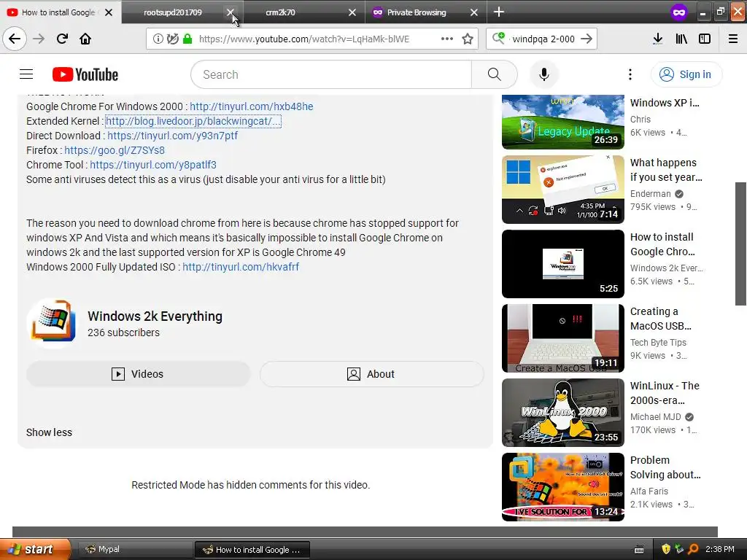Open the Library bookmarks icon
Viewport: 747px width, 560px height.
681,39
